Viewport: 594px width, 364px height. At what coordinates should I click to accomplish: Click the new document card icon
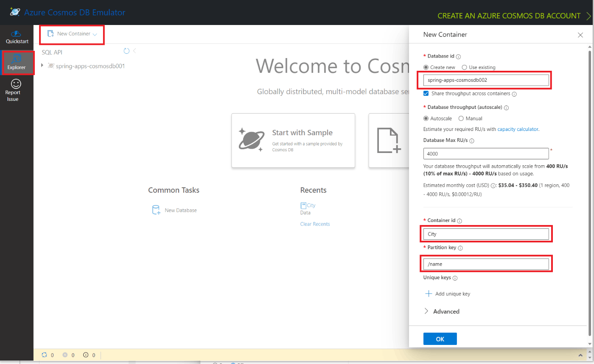(389, 140)
